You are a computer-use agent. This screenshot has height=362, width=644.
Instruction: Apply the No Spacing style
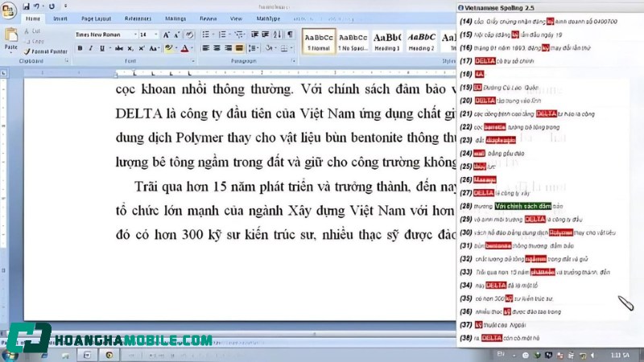(x=353, y=41)
